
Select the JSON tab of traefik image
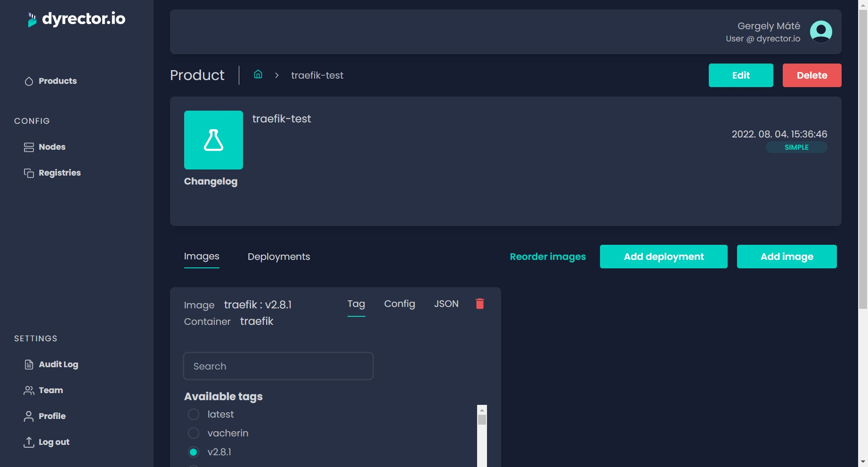coord(446,304)
